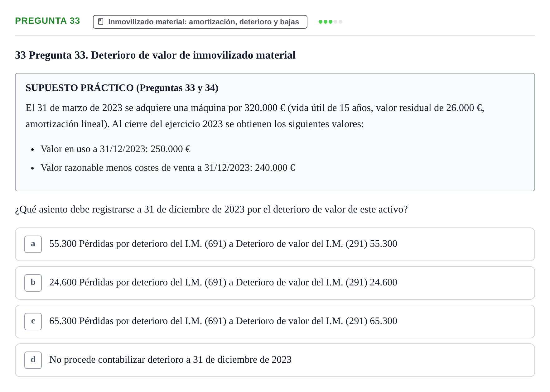Choose the 24.600 impairment loss answer
The image size is (550, 392).
point(275,283)
